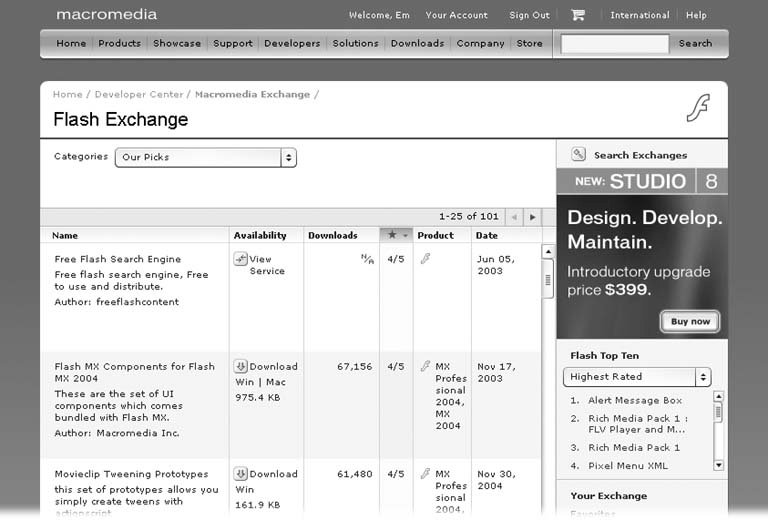Open the 'Alert Message Box' link

click(635, 401)
